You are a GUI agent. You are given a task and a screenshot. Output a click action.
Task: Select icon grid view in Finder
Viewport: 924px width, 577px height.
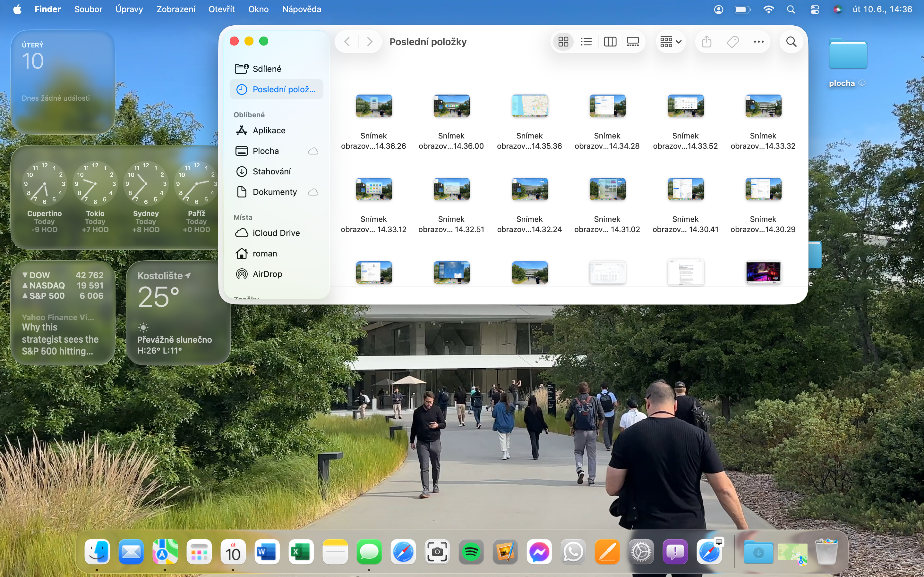563,42
